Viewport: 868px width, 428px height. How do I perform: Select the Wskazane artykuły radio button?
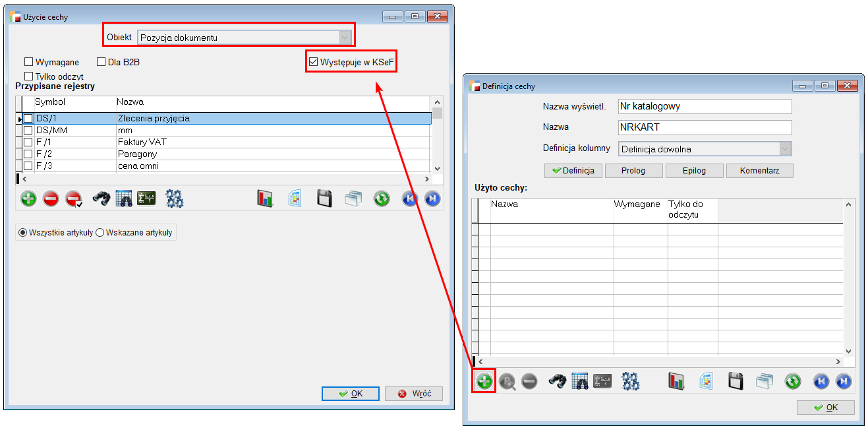tap(100, 233)
